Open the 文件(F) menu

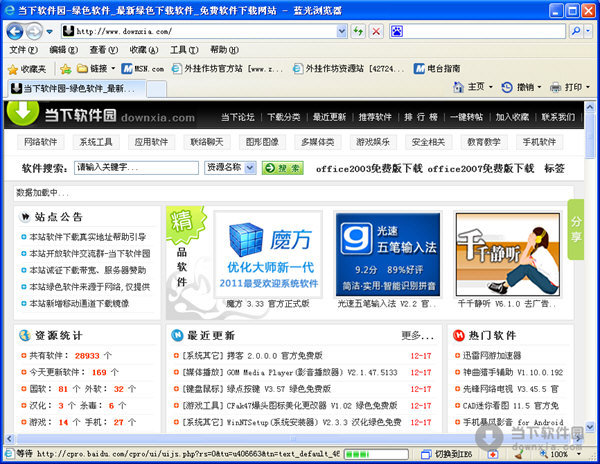23,50
